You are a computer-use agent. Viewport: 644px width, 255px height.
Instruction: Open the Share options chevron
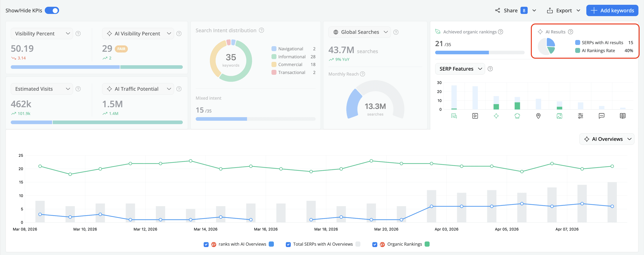coord(534,10)
